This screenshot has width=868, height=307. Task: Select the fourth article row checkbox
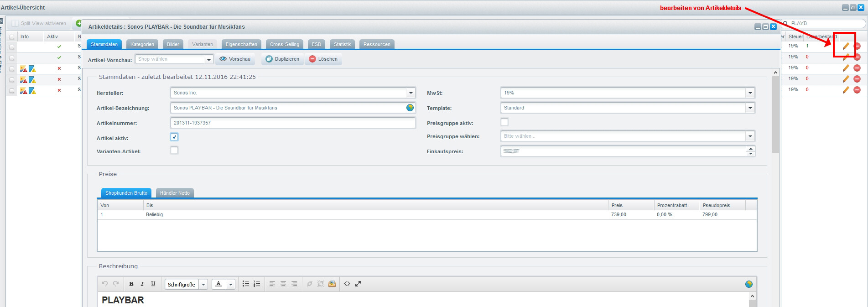click(x=12, y=80)
